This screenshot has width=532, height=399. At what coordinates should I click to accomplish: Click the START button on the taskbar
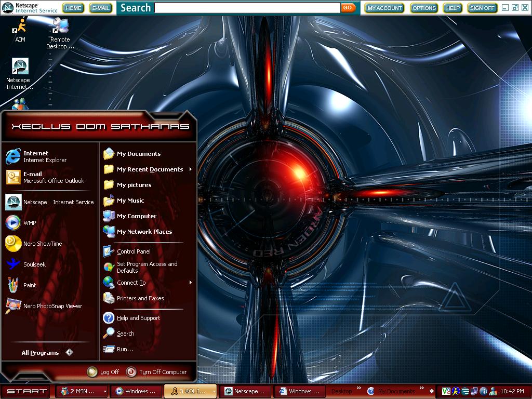point(26,391)
